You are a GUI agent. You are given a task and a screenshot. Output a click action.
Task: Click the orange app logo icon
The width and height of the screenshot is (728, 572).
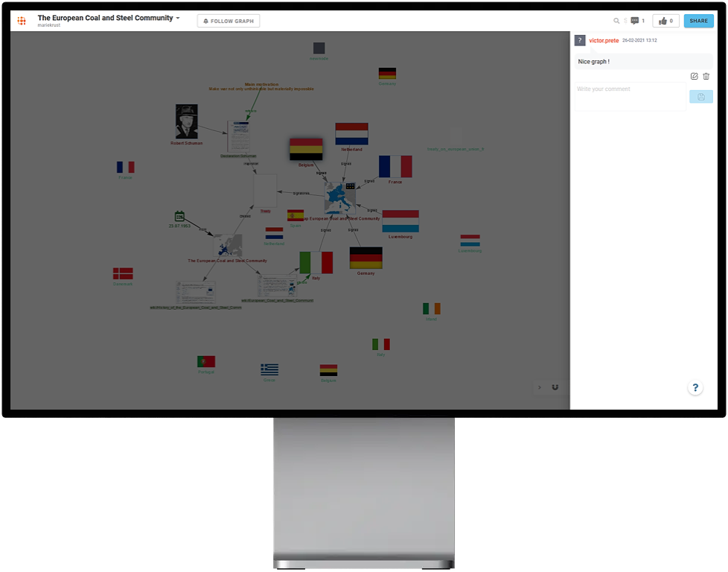pos(22,21)
